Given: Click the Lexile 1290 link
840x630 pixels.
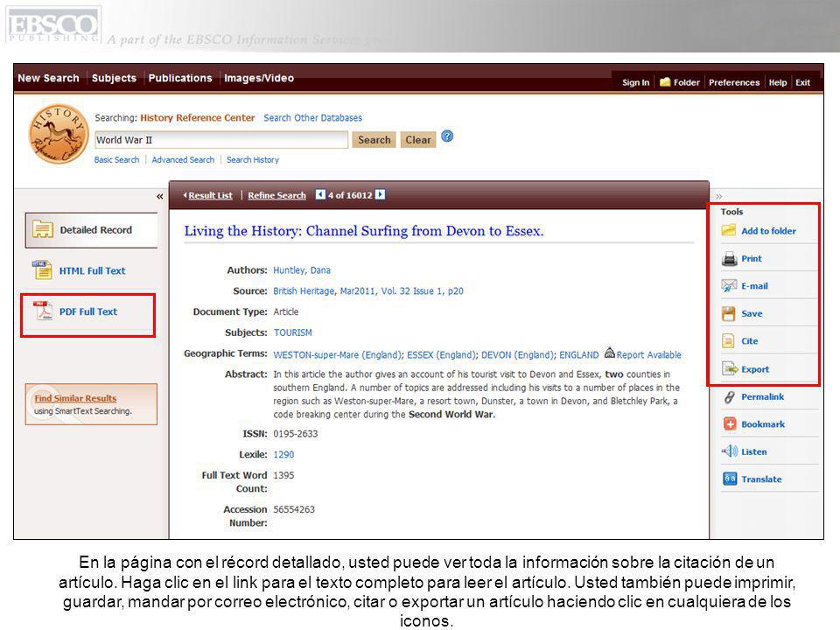Looking at the screenshot, I should 283,454.
